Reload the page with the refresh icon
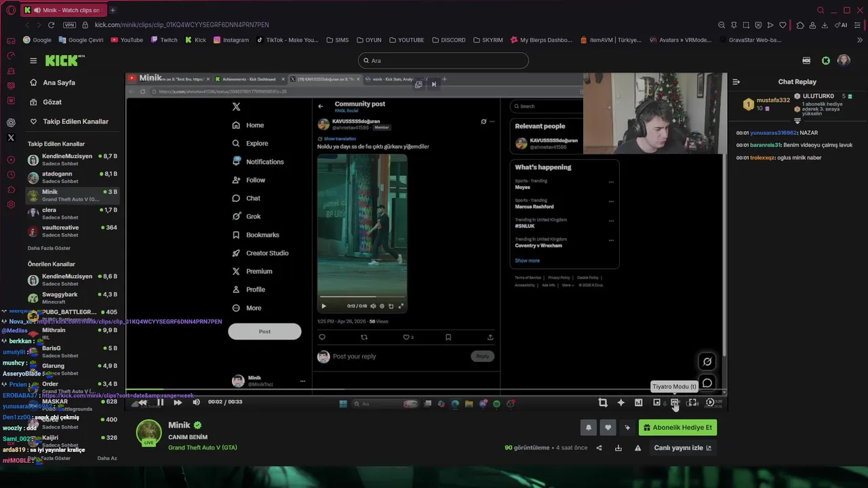868x488 pixels. click(51, 25)
